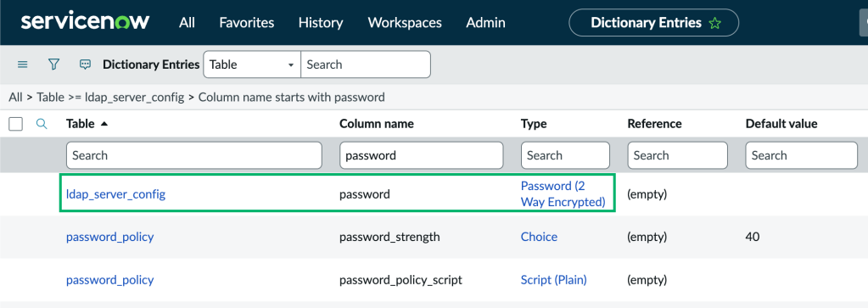Click the Dictionary Entries title pill
868x308 pixels.
(x=654, y=23)
